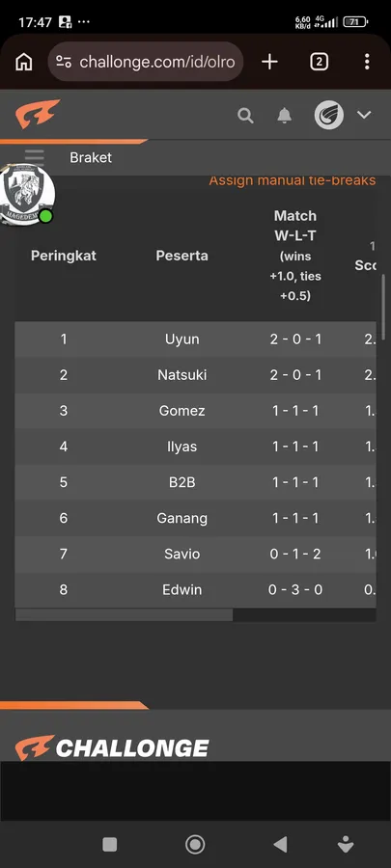
Task: Click the horizontal table scrollbar
Action: tap(124, 615)
